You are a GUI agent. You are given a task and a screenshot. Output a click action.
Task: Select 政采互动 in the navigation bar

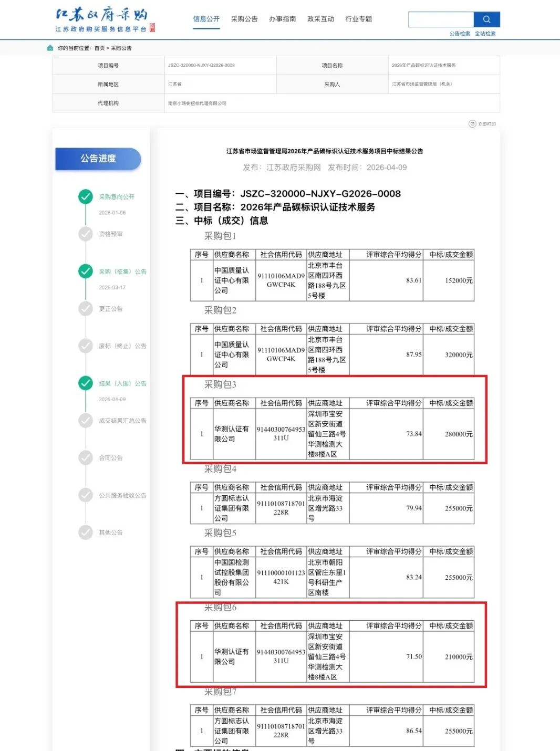[x=320, y=19]
